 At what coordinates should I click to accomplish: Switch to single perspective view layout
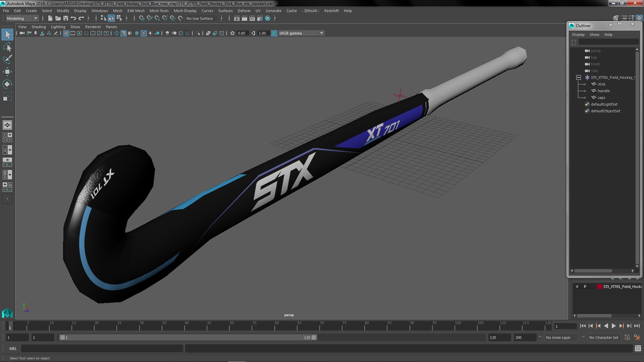[x=7, y=125]
